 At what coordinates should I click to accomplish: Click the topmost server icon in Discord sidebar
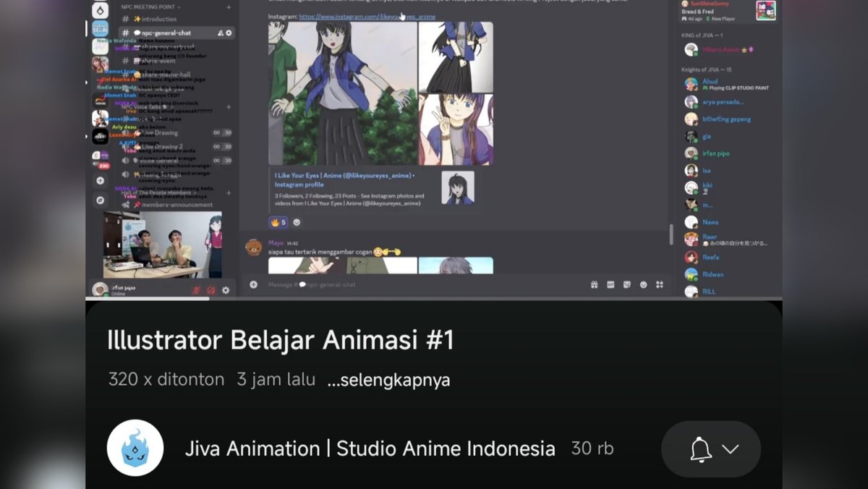[x=100, y=9]
